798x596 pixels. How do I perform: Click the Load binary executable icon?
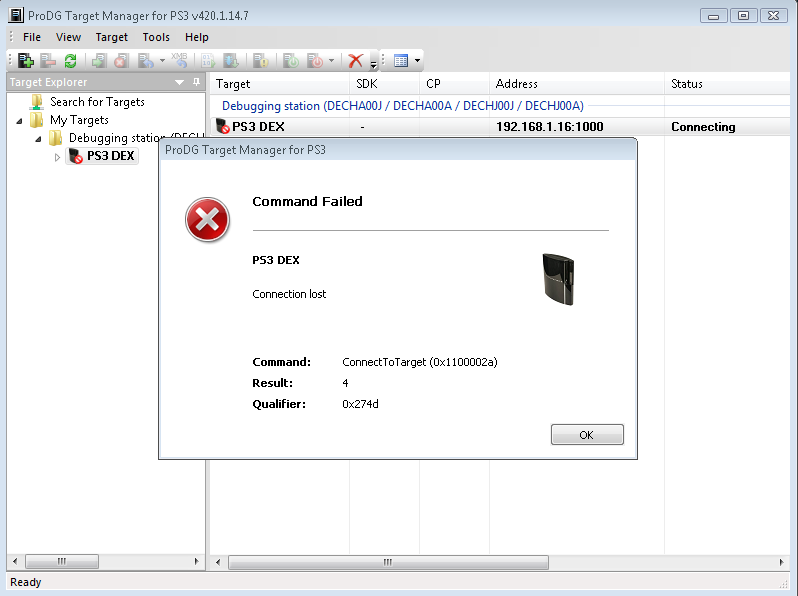click(208, 61)
